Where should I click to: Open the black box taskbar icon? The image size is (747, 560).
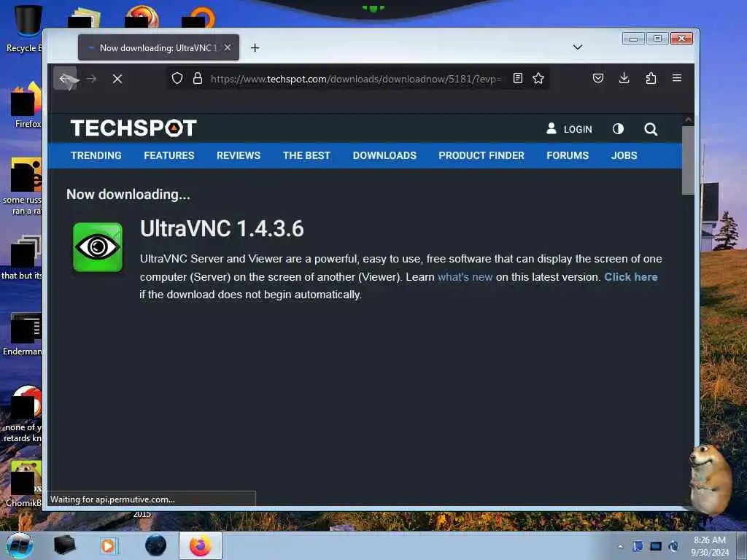click(x=64, y=545)
